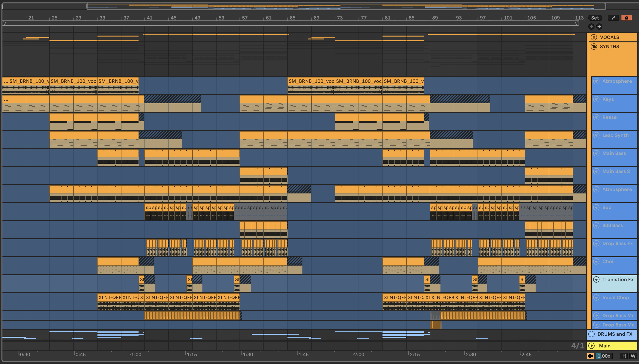Click the arrangement overview bar at top

[x=346, y=6]
